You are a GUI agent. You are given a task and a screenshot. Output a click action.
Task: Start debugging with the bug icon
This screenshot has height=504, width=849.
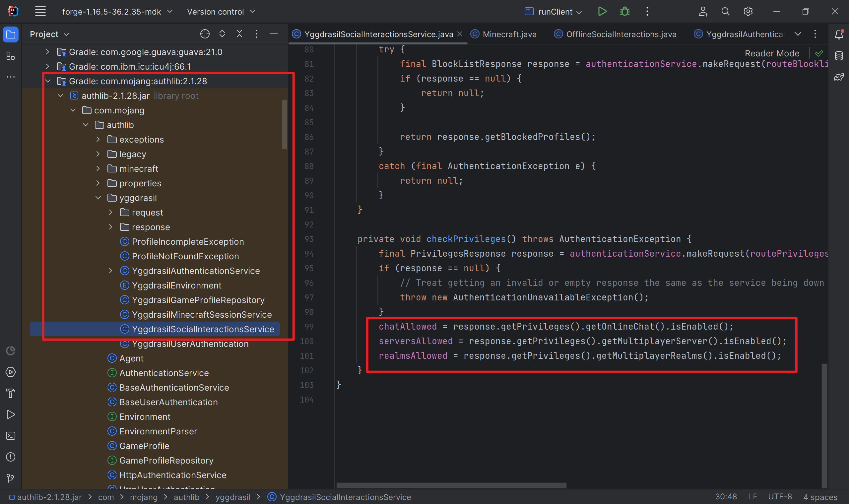(624, 12)
